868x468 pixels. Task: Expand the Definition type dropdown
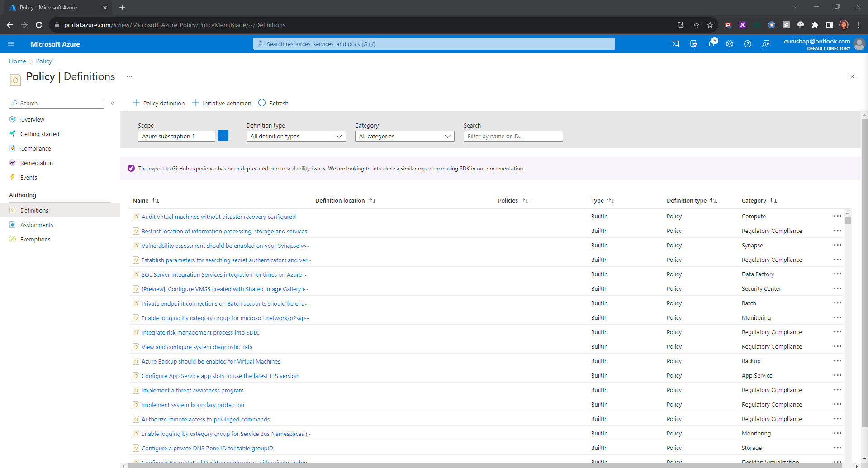pyautogui.click(x=296, y=136)
